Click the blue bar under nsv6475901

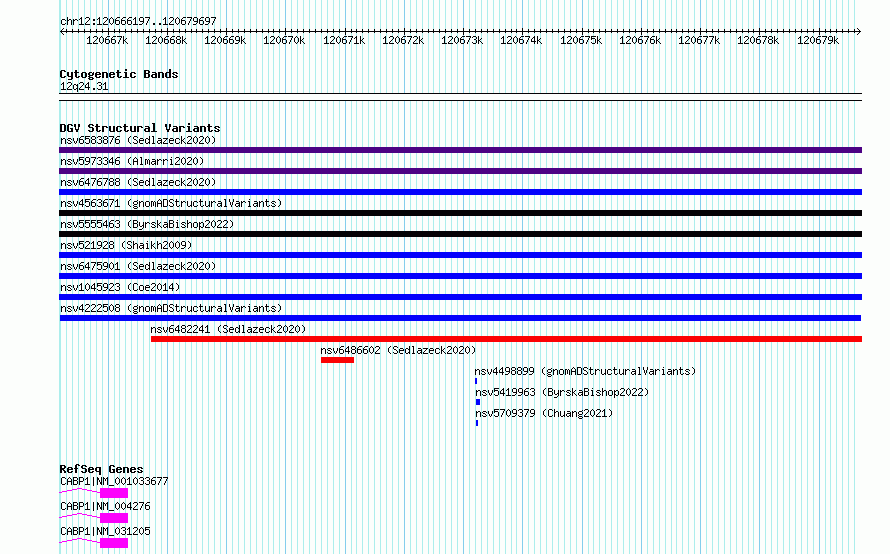coord(460,276)
